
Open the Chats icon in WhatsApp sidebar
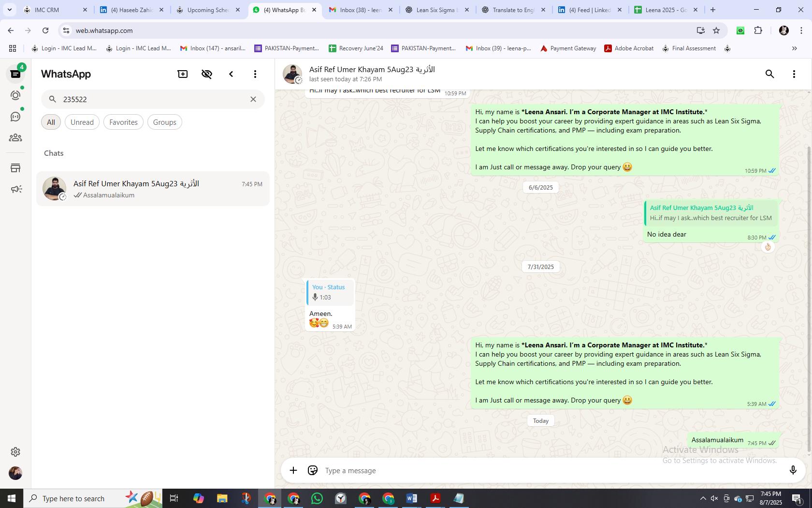(15, 74)
